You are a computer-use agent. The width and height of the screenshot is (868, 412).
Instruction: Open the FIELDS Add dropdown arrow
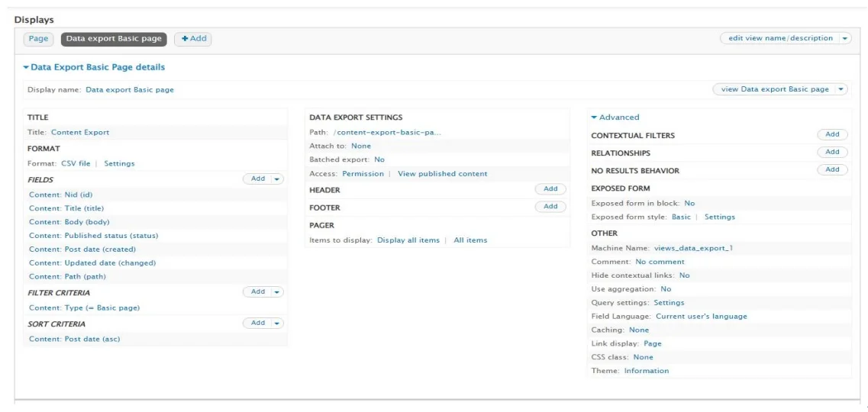click(277, 179)
